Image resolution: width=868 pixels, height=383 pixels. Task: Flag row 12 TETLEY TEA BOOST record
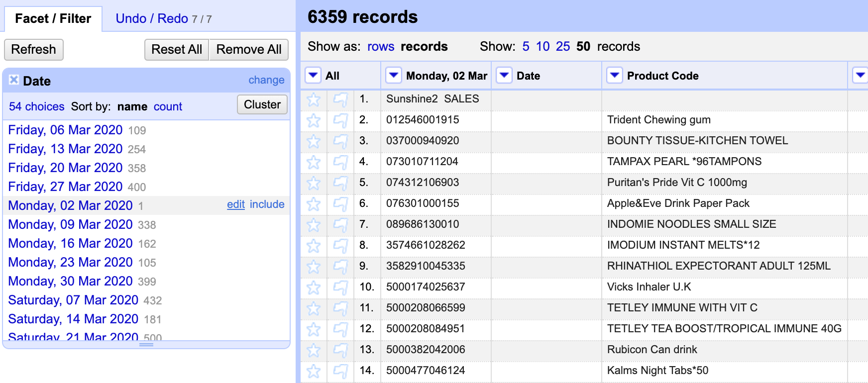[x=340, y=329]
